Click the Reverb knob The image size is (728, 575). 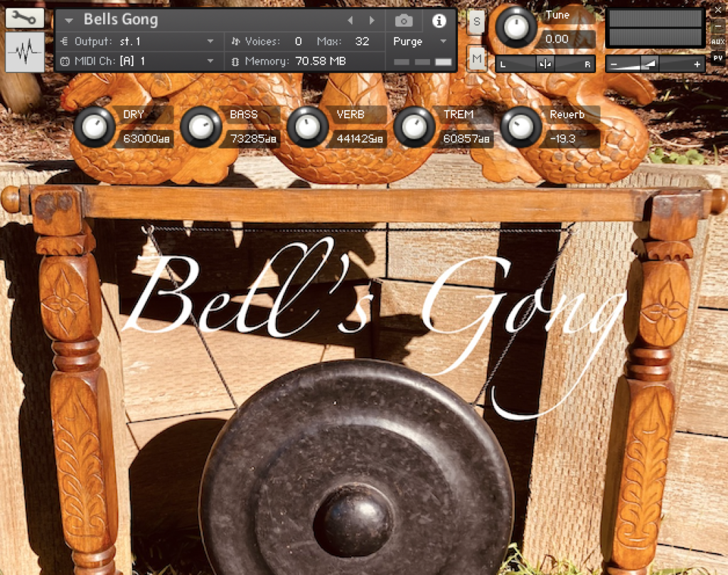coord(521,127)
